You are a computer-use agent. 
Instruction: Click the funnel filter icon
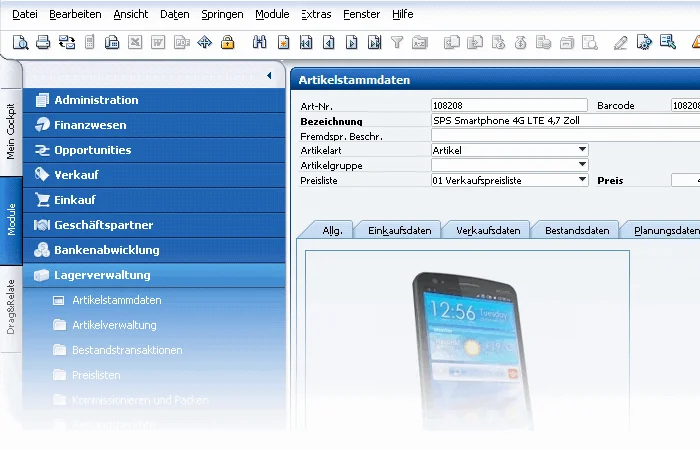(x=397, y=42)
